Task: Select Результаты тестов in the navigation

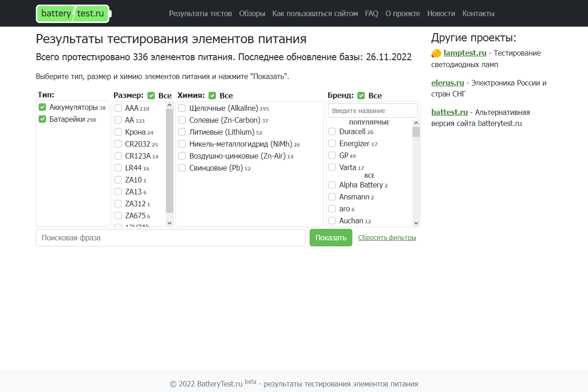Action: coord(200,13)
